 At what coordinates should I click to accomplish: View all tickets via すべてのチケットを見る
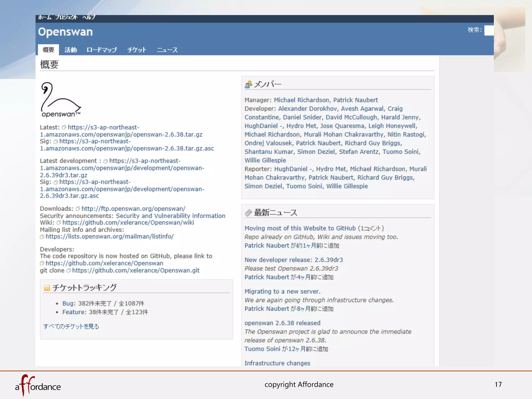coord(71,326)
